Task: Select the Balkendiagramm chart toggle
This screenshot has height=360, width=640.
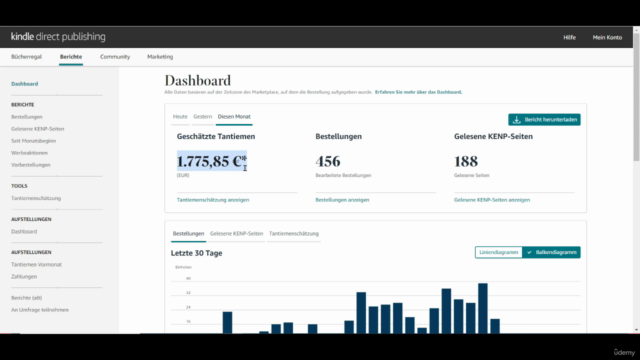Action: (x=551, y=252)
